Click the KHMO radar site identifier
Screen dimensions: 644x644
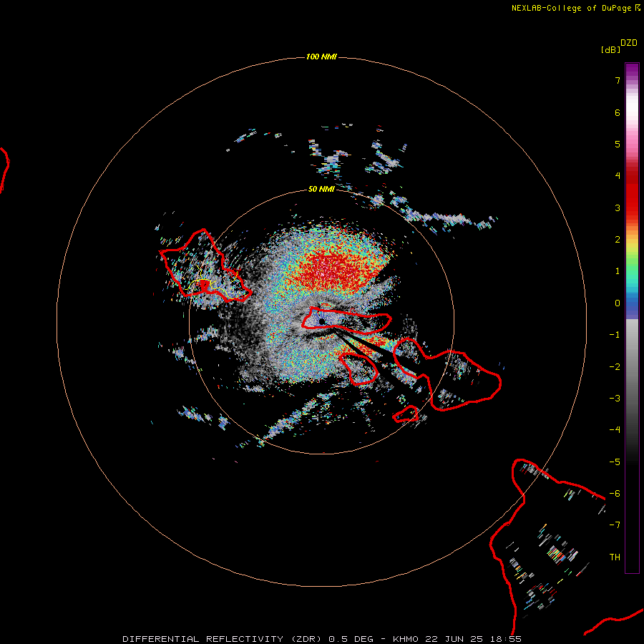click(406, 639)
